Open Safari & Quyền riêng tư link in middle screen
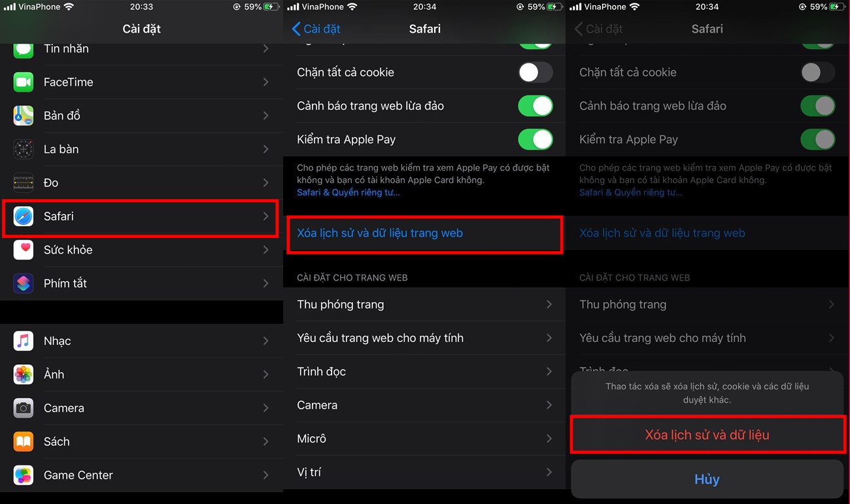The width and height of the screenshot is (850, 504). click(348, 193)
